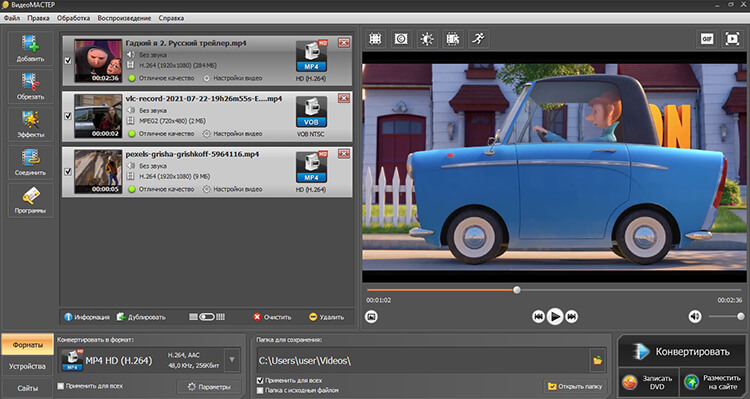The height and width of the screenshot is (399, 750).
Task: Click the crop video icon above preview
Action: tap(375, 39)
